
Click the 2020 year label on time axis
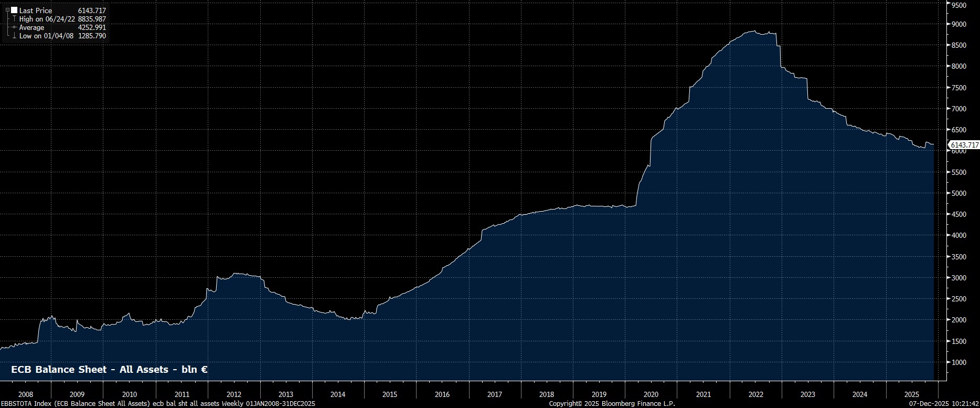651,394
